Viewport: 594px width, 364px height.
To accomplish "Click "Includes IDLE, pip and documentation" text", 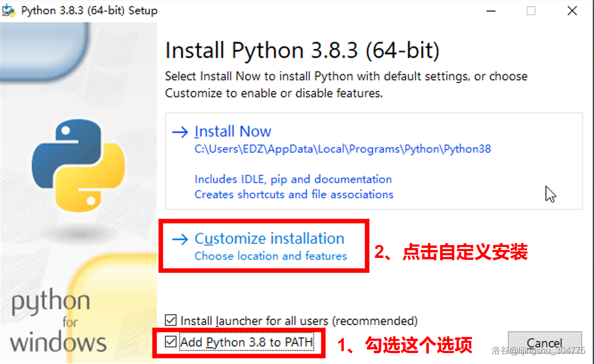I will (293, 179).
